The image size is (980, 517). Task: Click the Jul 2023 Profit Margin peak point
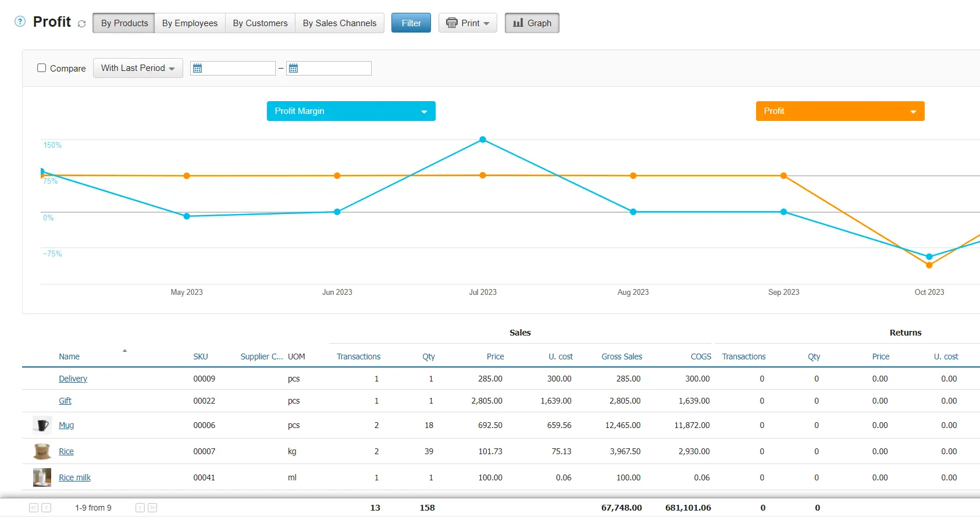click(x=483, y=140)
